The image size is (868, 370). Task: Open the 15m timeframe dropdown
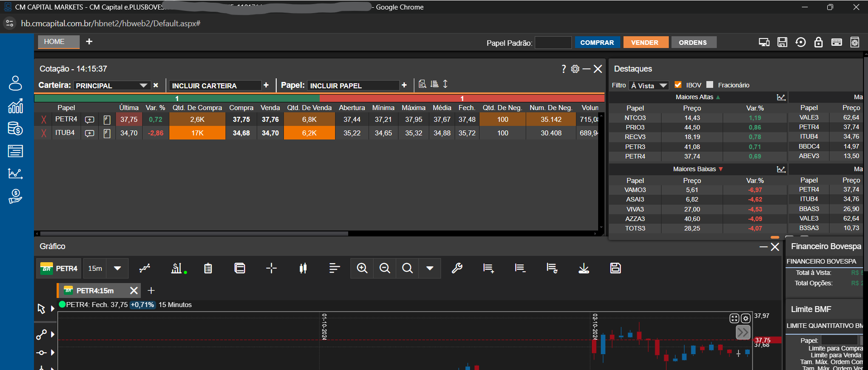tap(117, 268)
